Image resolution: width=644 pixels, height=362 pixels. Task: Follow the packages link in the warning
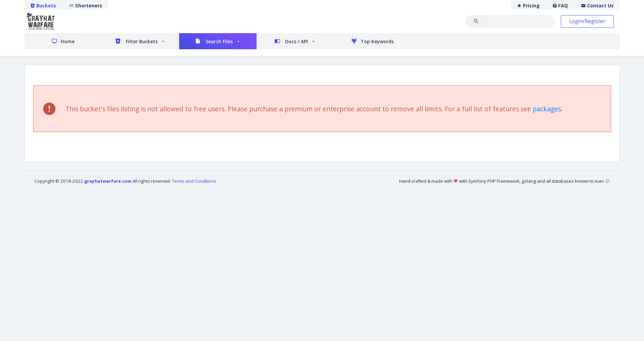[x=546, y=109]
